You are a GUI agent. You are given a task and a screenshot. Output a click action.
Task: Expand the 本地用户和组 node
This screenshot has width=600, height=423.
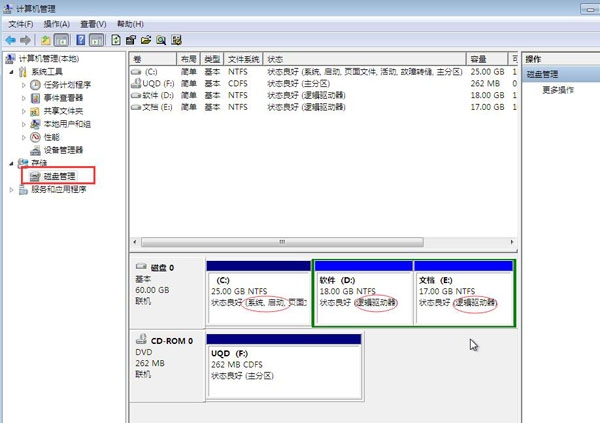[x=24, y=124]
